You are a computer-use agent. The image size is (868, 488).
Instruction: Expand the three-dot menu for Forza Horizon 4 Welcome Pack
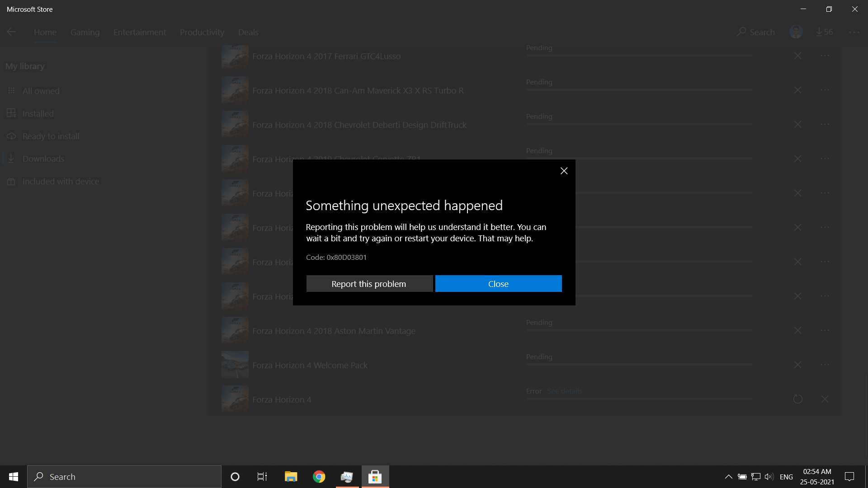[x=825, y=364]
